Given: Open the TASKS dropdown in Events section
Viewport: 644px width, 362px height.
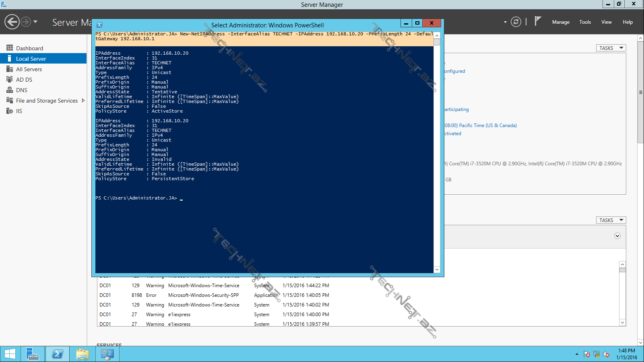Looking at the screenshot, I should pyautogui.click(x=611, y=220).
